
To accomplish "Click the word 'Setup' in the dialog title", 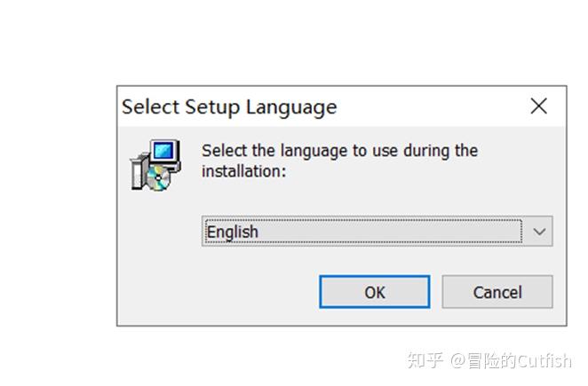I will click(212, 107).
